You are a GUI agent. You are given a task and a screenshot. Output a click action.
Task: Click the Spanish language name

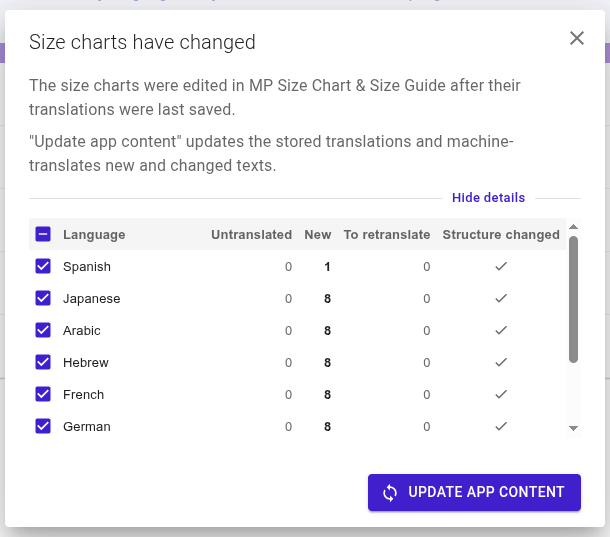(x=87, y=267)
